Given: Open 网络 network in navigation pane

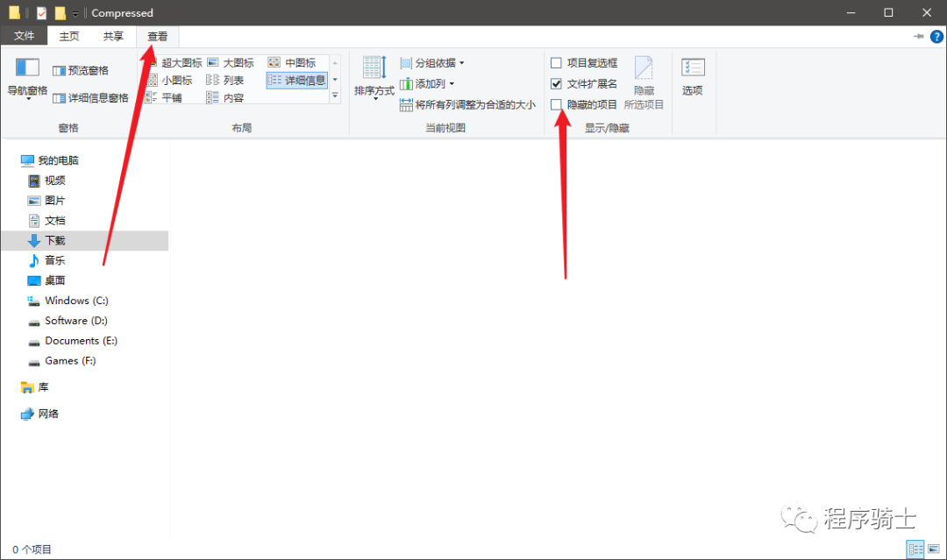Looking at the screenshot, I should click(x=48, y=414).
